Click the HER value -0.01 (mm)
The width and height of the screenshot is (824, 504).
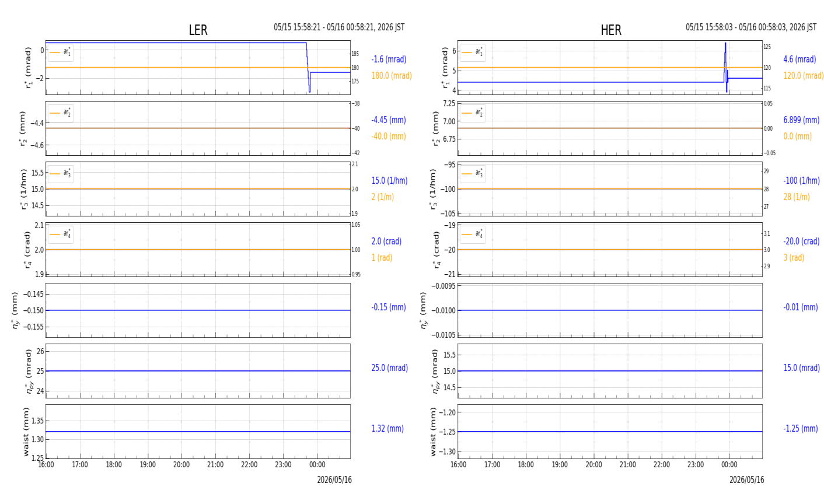pyautogui.click(x=801, y=307)
